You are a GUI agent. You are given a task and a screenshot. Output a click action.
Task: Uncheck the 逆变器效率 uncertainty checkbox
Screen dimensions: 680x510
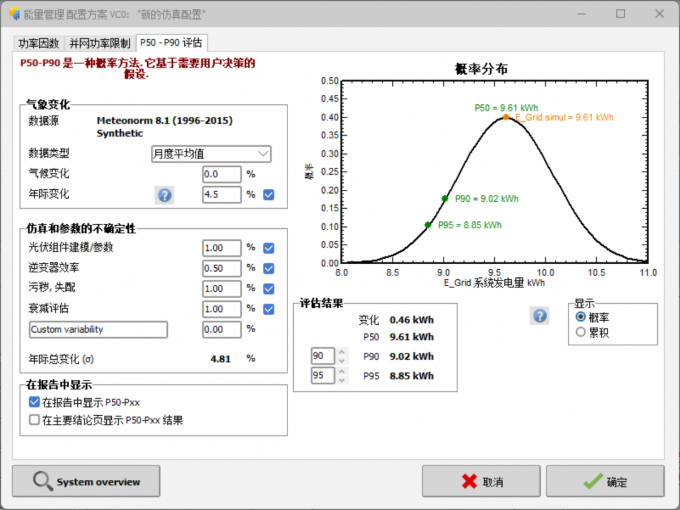(x=268, y=268)
